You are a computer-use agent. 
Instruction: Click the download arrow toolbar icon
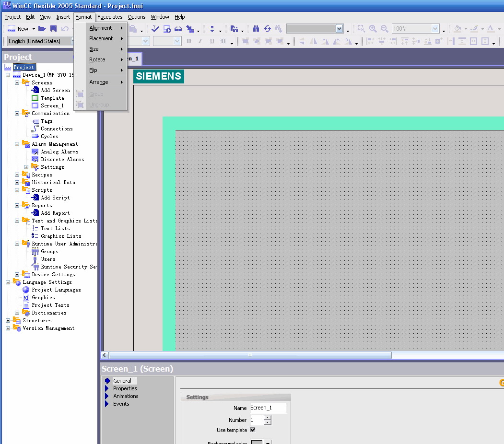pos(212,29)
